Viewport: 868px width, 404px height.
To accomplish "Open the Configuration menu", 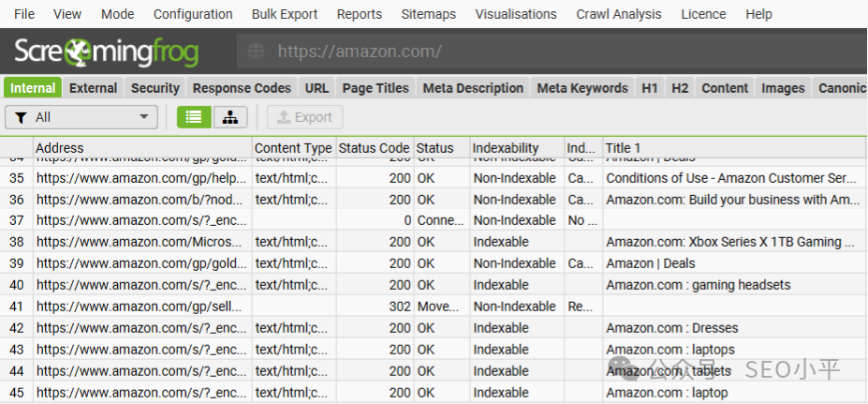I will [x=193, y=14].
